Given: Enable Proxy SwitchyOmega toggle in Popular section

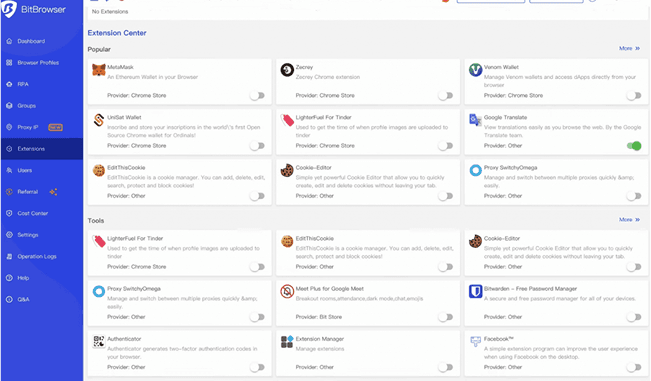Looking at the screenshot, I should point(634,196).
